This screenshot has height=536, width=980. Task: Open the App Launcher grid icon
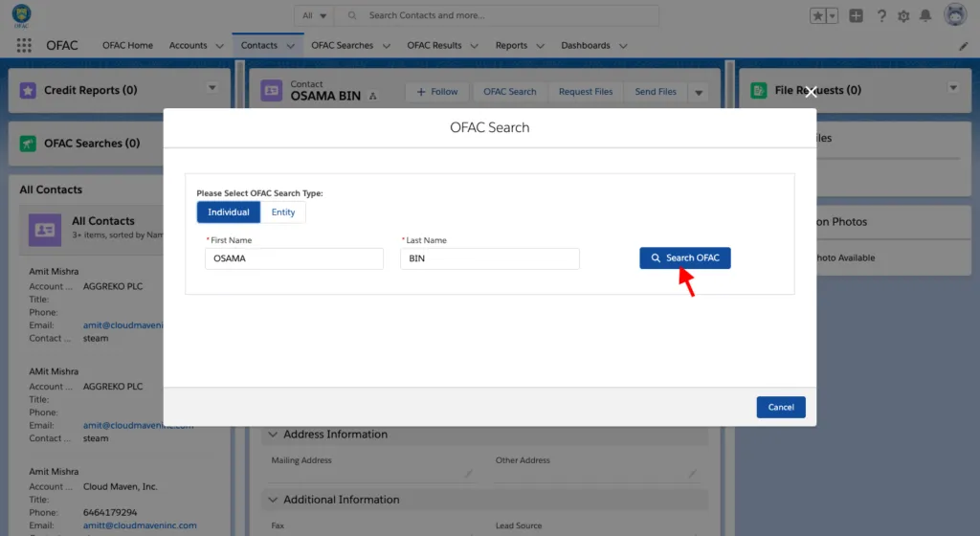coord(24,45)
